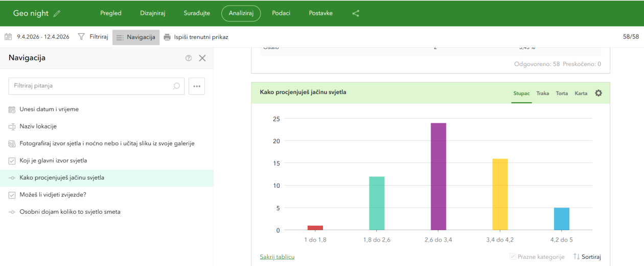Click the Filtriraj funnel icon

pos(81,37)
